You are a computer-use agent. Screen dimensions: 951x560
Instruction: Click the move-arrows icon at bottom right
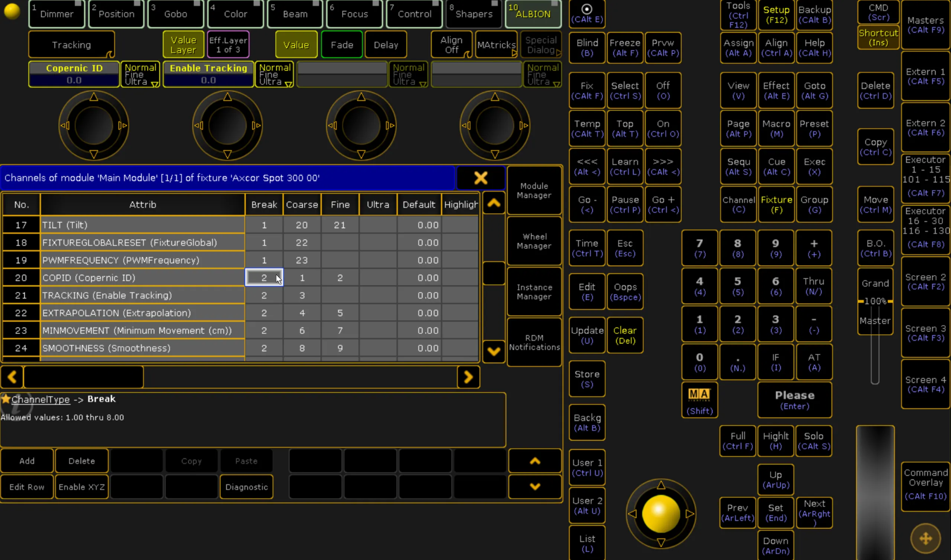tap(925, 538)
